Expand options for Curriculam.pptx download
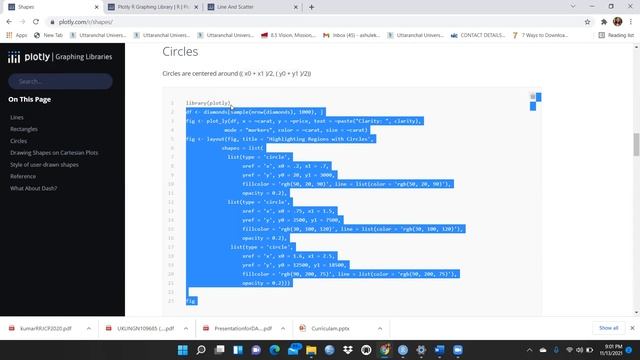 380,328
